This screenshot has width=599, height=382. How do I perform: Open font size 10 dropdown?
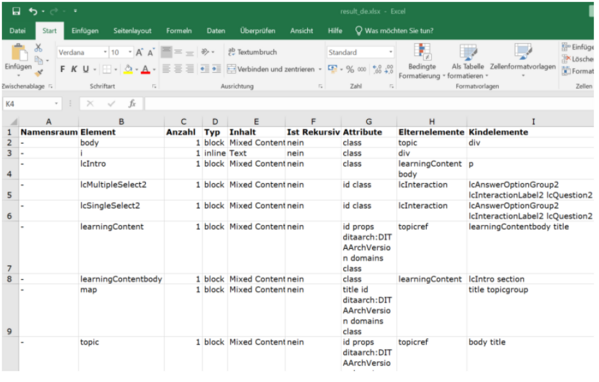coord(130,52)
